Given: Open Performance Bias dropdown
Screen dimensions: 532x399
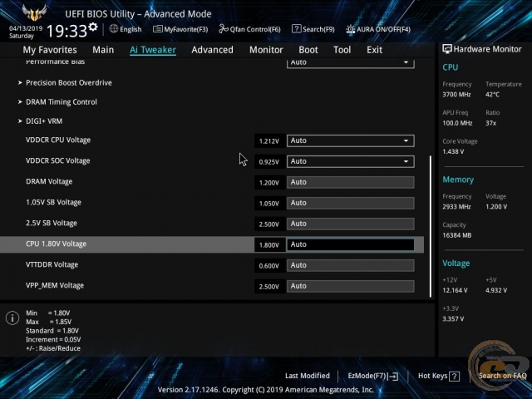Looking at the screenshot, I should (x=351, y=63).
